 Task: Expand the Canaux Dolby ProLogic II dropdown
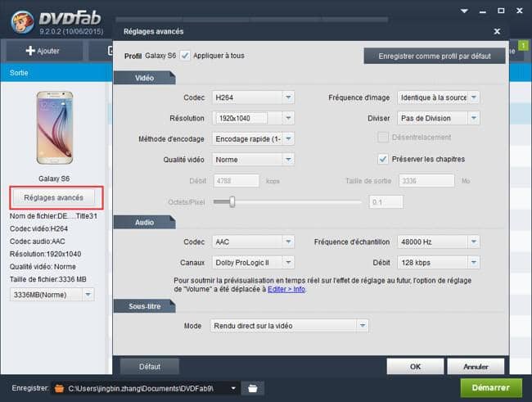253,263
